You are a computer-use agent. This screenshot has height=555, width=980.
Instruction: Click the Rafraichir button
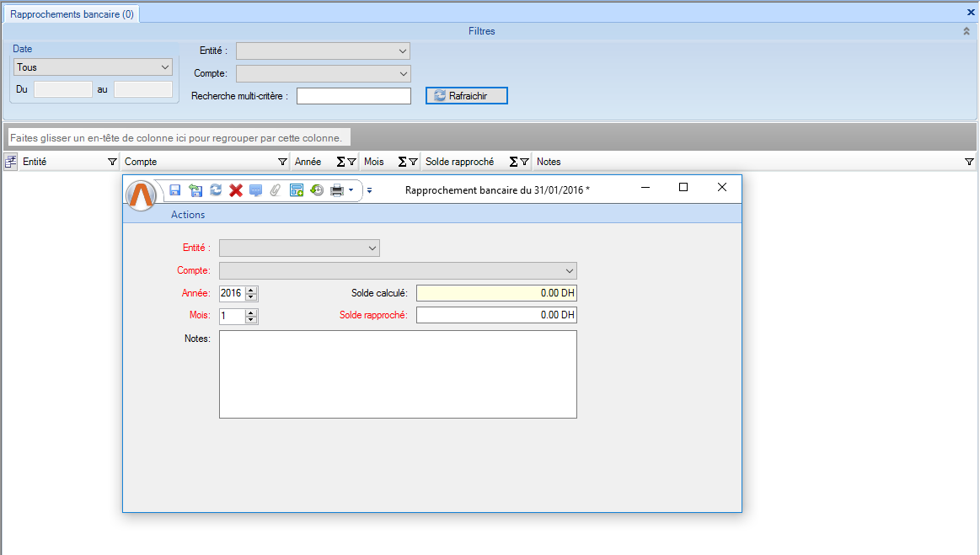(467, 96)
